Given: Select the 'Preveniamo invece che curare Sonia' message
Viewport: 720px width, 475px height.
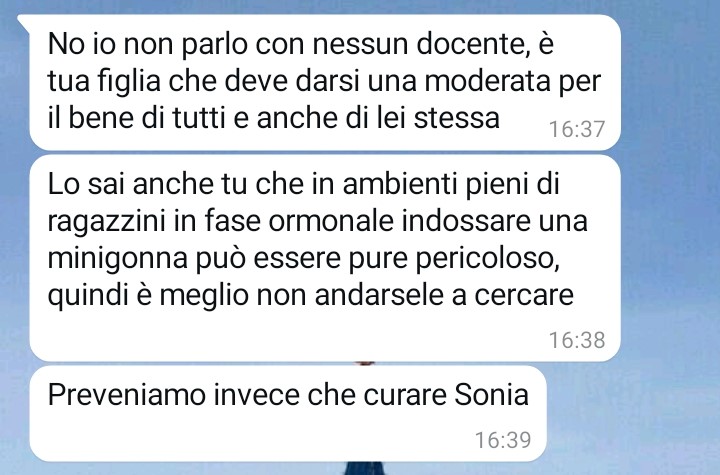Looking at the screenshot, I should [x=288, y=413].
